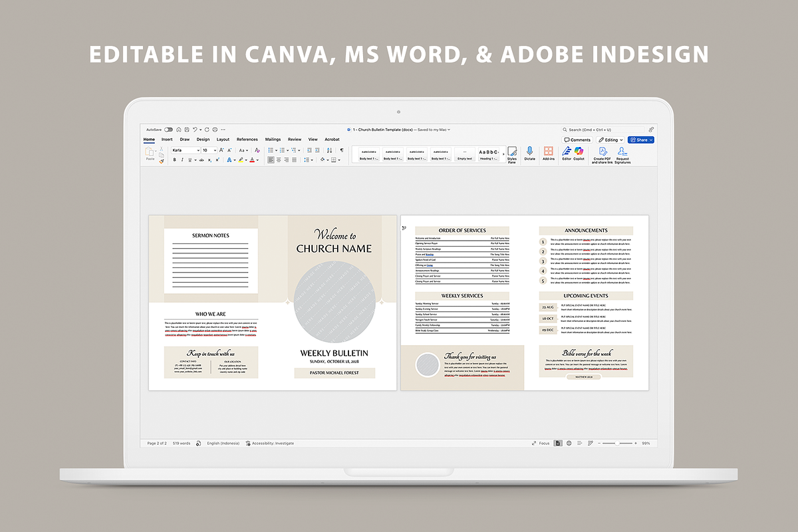Expand the styles gallery arrow
The image size is (798, 532).
(x=503, y=154)
